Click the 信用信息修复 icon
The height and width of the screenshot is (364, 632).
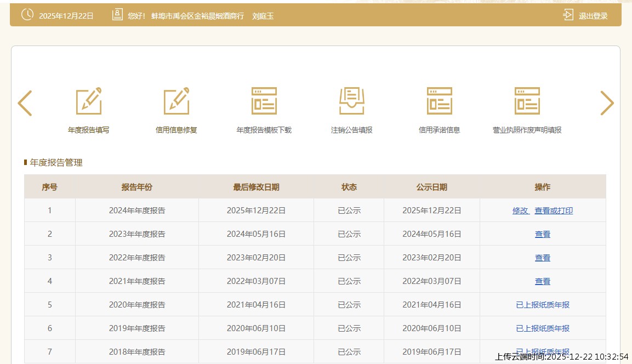[176, 101]
